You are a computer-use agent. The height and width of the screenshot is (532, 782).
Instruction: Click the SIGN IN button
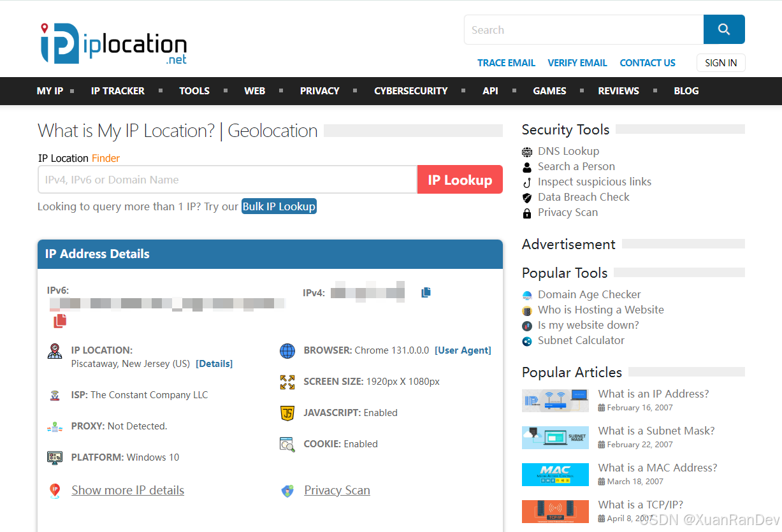(721, 62)
